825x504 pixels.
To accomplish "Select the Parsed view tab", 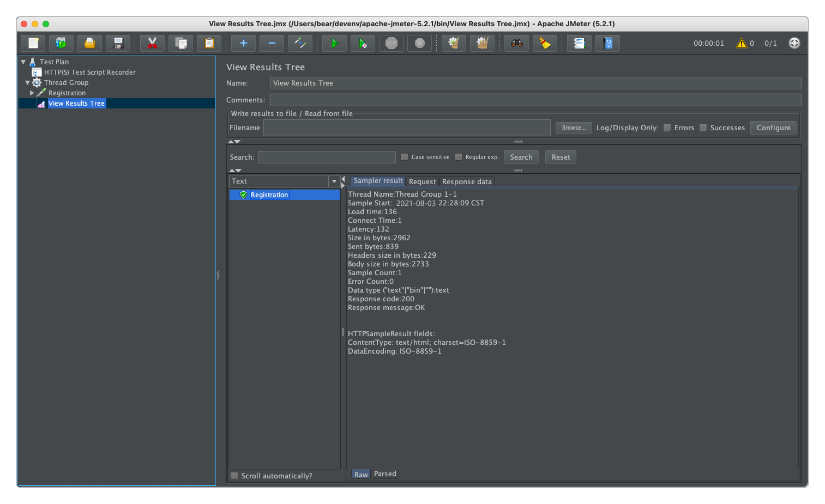I will pos(385,474).
